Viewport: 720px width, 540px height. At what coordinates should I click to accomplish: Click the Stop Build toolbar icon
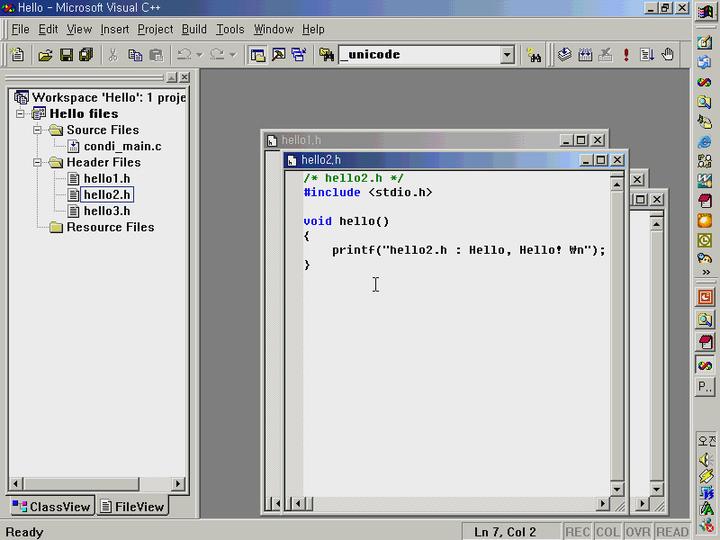pos(606,55)
